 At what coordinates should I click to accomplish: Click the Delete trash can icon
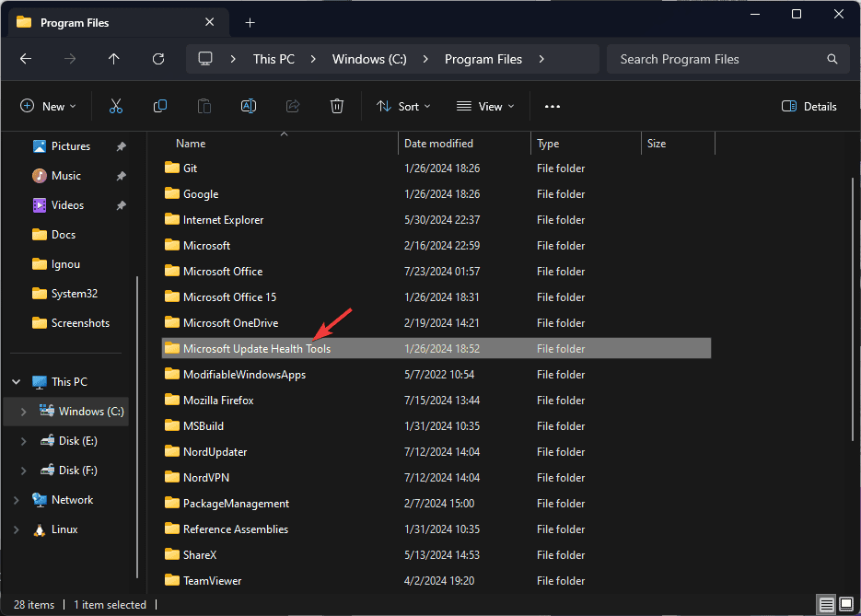[x=337, y=106]
